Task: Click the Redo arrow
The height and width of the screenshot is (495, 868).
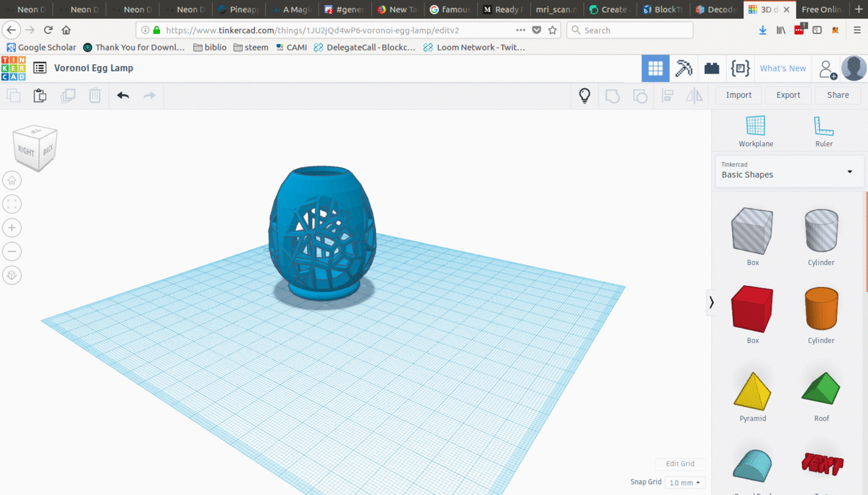Action: point(150,96)
